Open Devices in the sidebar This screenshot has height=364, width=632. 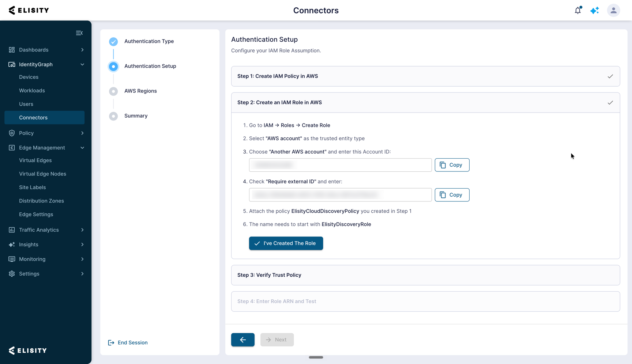tap(29, 77)
